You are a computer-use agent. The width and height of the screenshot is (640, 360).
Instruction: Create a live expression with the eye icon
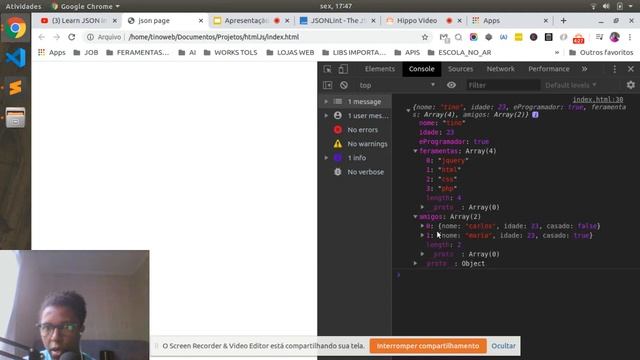pyautogui.click(x=451, y=85)
